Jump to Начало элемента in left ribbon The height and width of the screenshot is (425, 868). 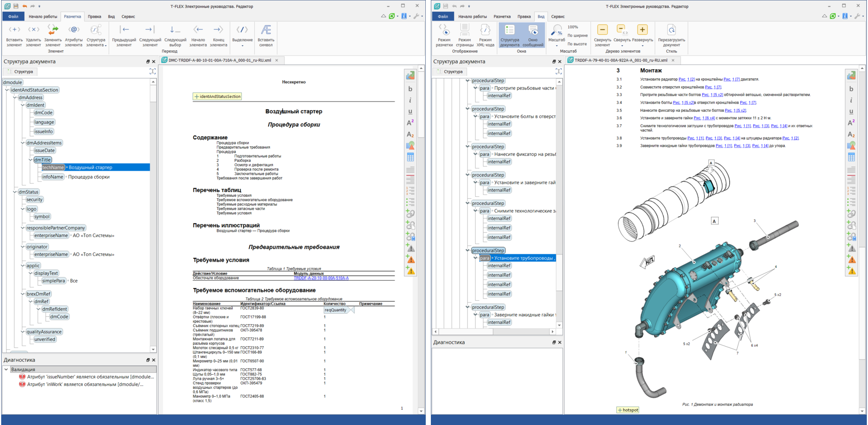click(x=198, y=35)
